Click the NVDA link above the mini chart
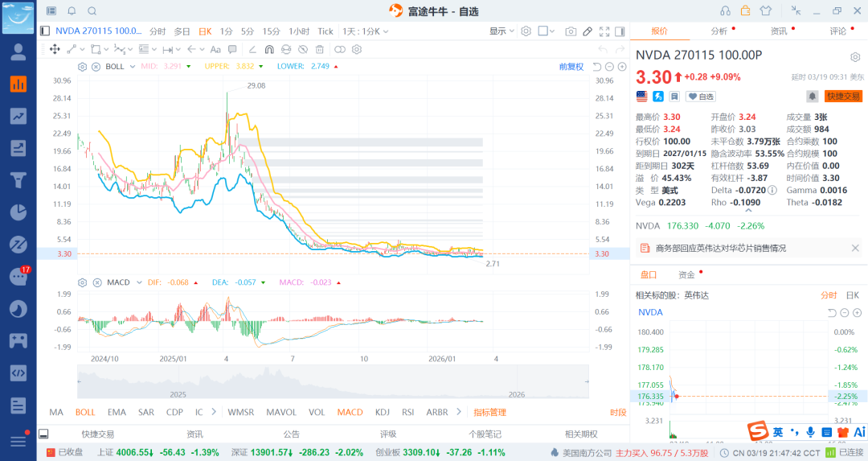 click(650, 312)
